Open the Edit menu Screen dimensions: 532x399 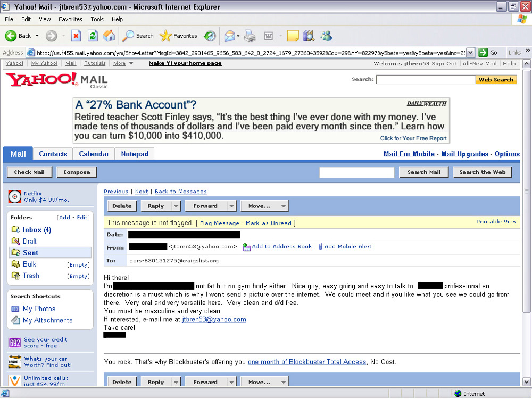tap(26, 19)
